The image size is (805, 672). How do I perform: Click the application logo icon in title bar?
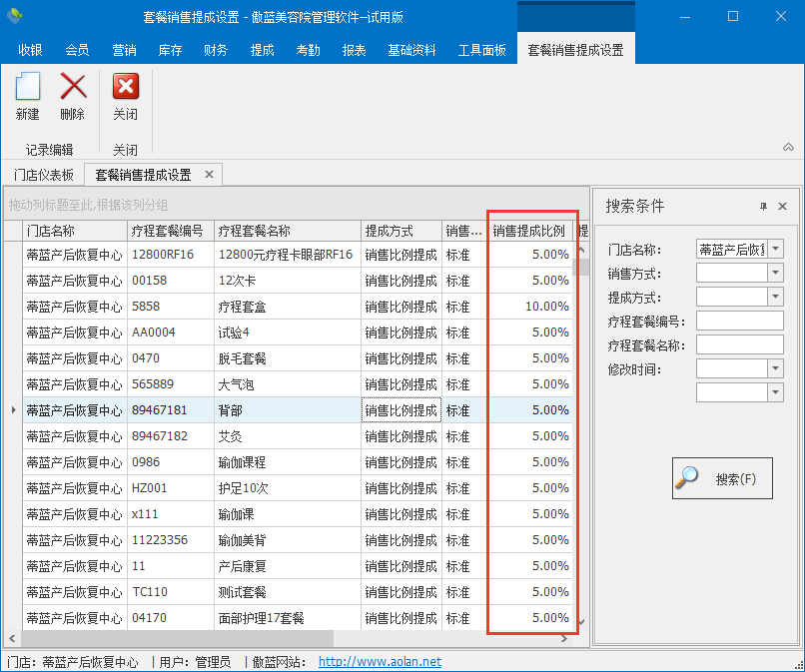(x=15, y=16)
